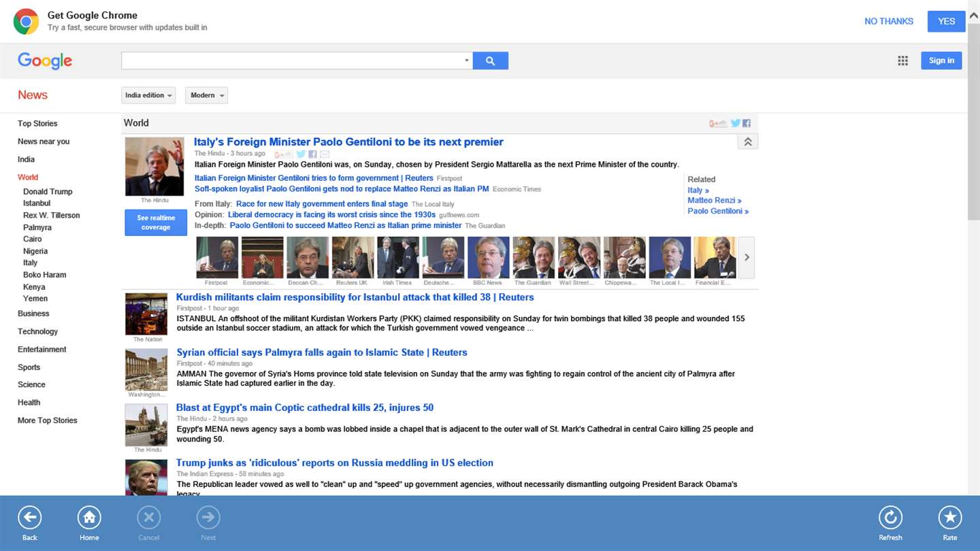This screenshot has width=980, height=551.
Task: Select Top Stories in sidebar
Action: coord(37,123)
